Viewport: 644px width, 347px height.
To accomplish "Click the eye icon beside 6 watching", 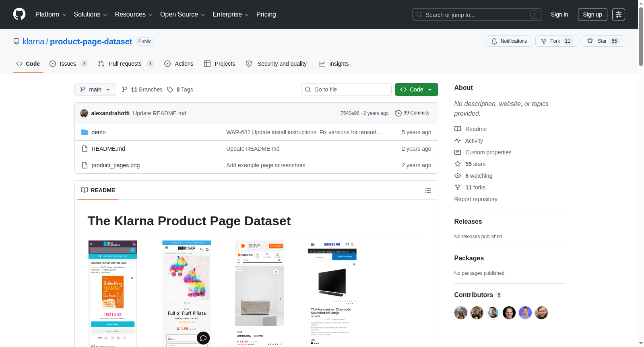I will 458,176.
